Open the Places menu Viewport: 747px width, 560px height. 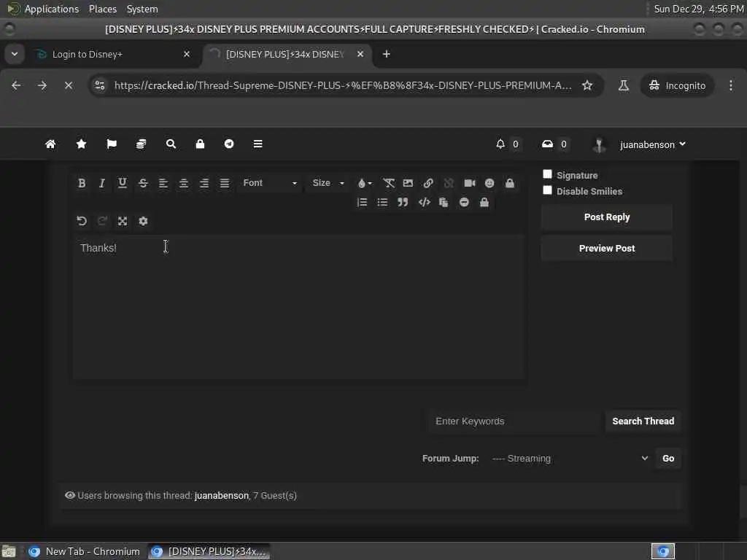tap(102, 9)
